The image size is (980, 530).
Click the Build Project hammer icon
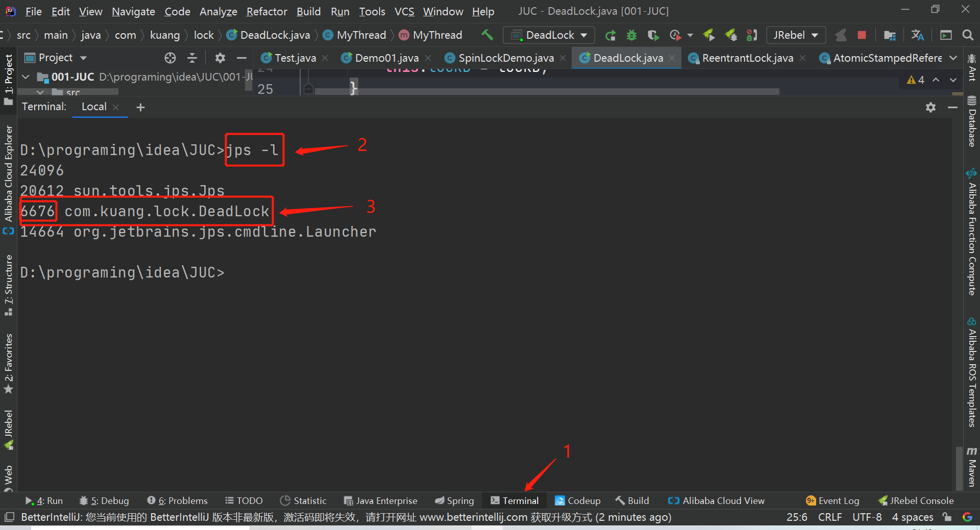(487, 35)
